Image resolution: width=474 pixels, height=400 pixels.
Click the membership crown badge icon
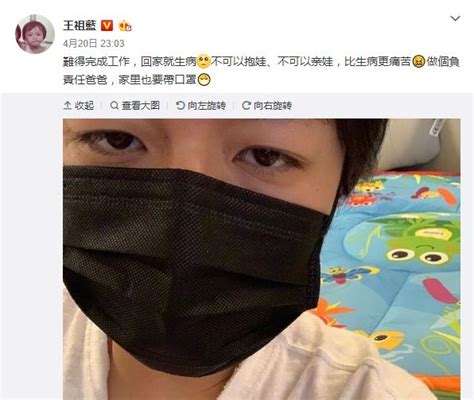coord(125,26)
